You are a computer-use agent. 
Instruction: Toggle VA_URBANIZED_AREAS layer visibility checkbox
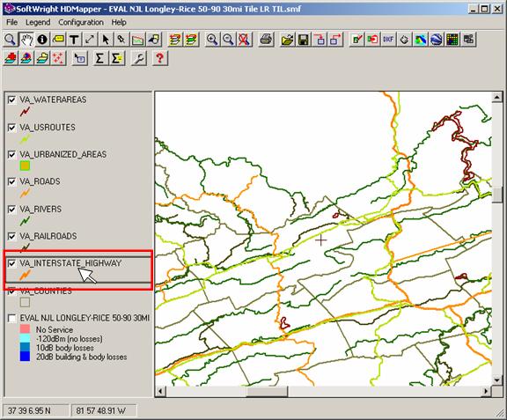12,154
